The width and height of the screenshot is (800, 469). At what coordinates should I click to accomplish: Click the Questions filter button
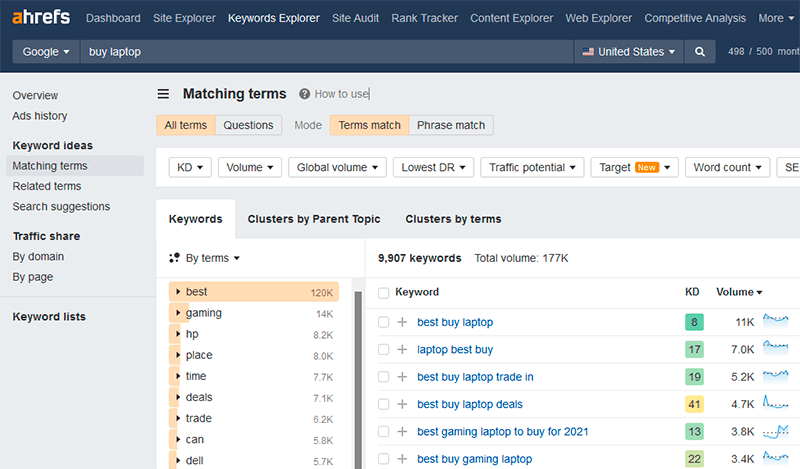(x=248, y=125)
